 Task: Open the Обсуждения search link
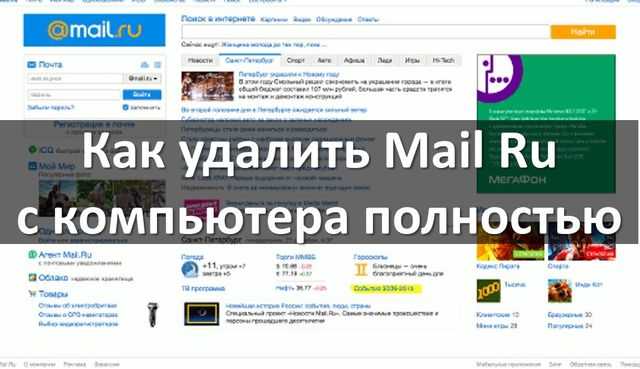click(334, 20)
